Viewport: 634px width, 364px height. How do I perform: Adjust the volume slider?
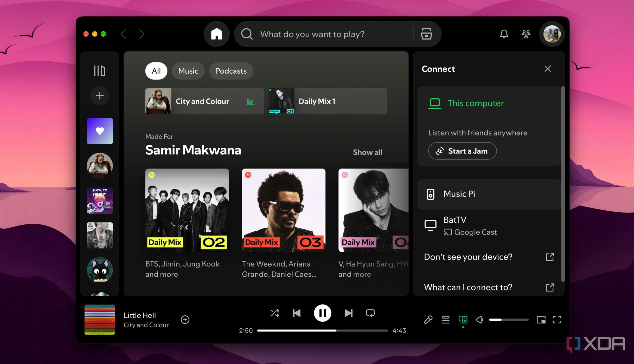[x=509, y=320]
